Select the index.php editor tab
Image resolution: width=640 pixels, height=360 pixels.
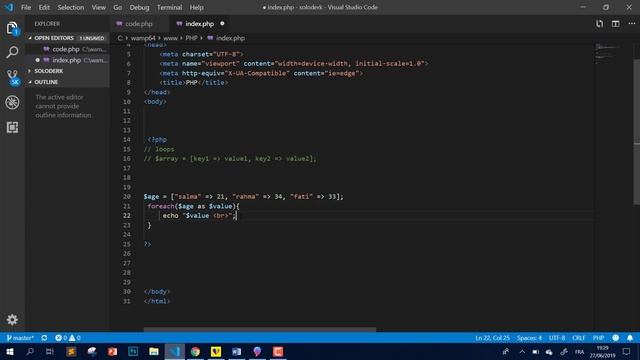200,24
